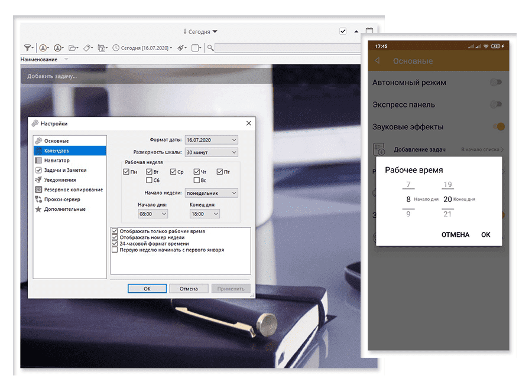Toggle Отображать только рабочее время checkbox

pos(115,231)
